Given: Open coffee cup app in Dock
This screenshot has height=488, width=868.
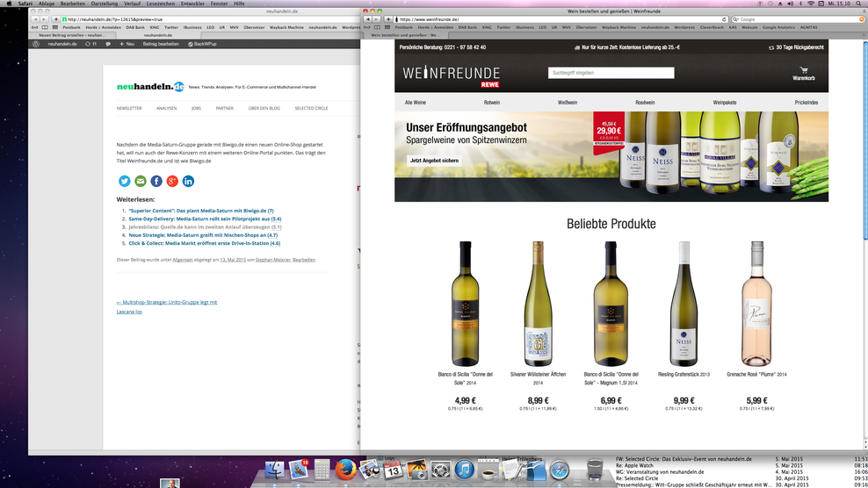Looking at the screenshot, I should [x=488, y=470].
